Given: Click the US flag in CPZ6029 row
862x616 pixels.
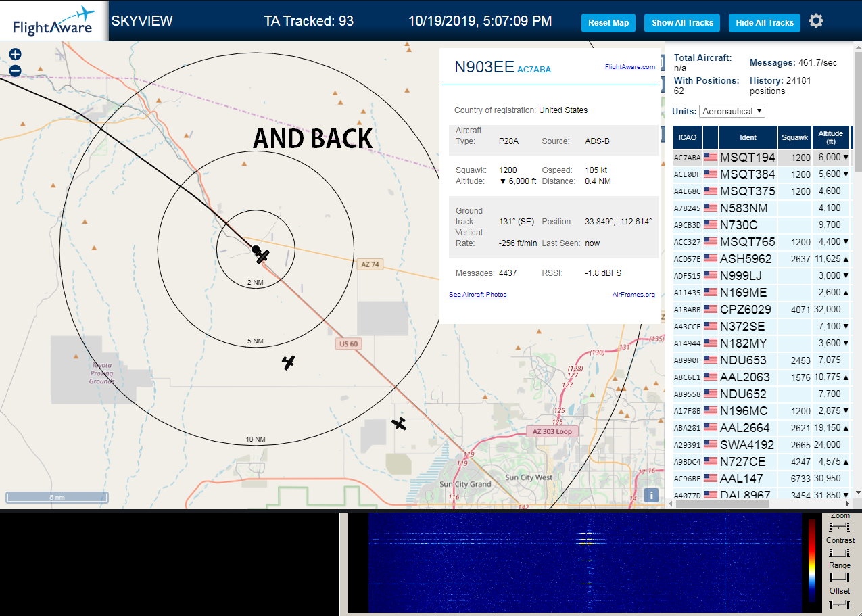Looking at the screenshot, I should pos(711,309).
